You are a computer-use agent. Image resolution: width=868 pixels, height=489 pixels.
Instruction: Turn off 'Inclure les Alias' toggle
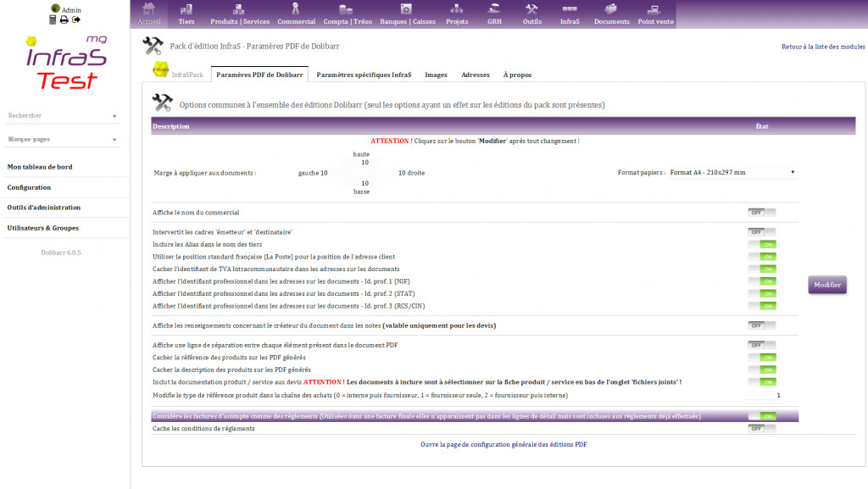pyautogui.click(x=761, y=244)
